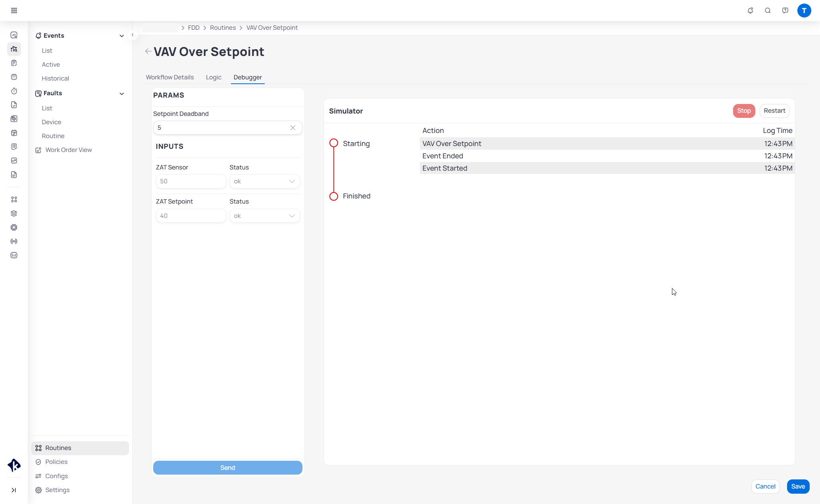Go to FDD breadcrumb
The width and height of the screenshot is (820, 504).
point(194,28)
